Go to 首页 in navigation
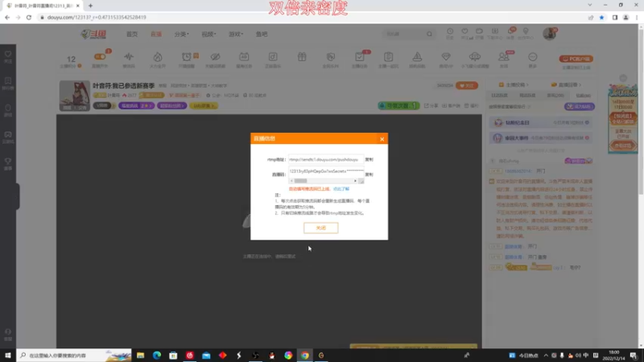The height and width of the screenshot is (362, 644). click(x=132, y=34)
